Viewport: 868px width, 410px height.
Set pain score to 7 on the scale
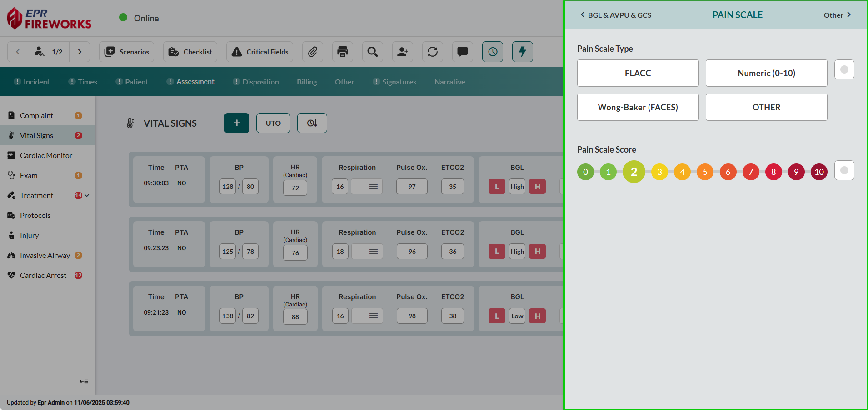pyautogui.click(x=750, y=172)
